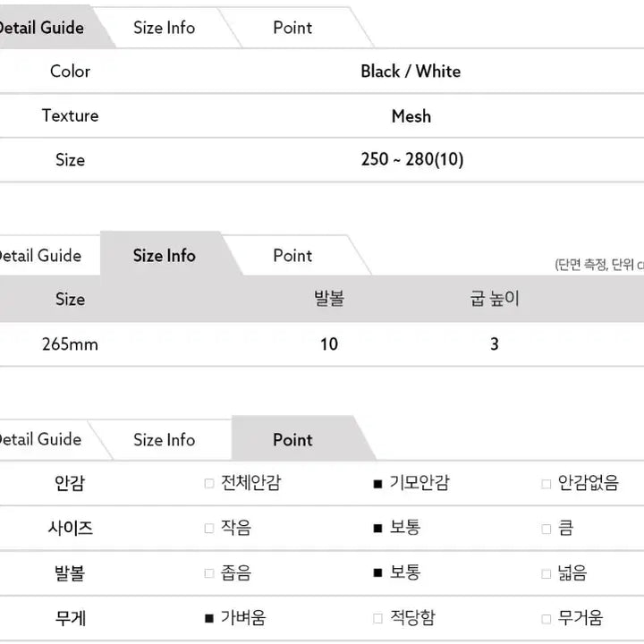
Task: Check the 큼 size checkbox
Action: coord(546,529)
